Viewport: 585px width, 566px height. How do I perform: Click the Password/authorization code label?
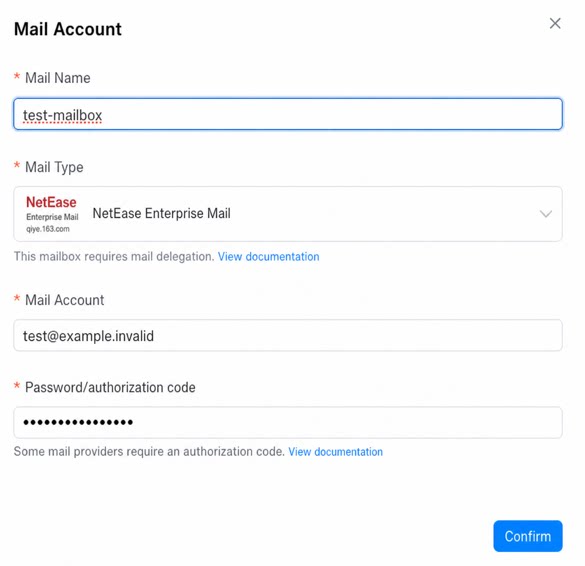[x=110, y=387]
